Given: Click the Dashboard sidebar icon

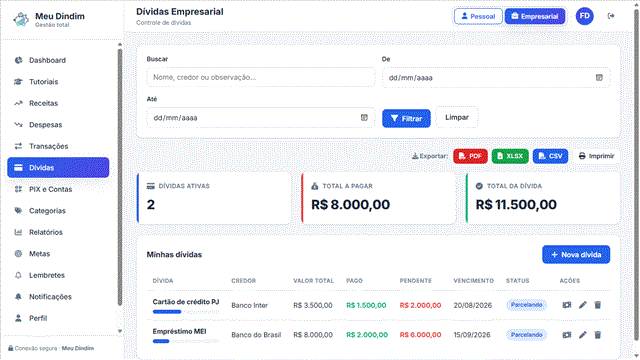Looking at the screenshot, I should coord(18,60).
